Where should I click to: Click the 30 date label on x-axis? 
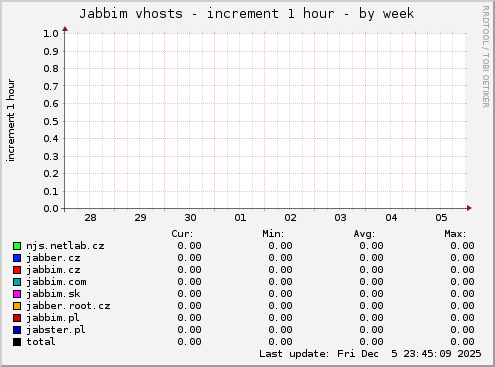(190, 218)
